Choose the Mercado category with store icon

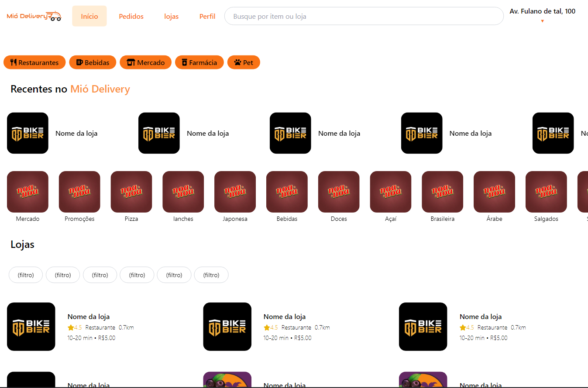[x=146, y=62]
